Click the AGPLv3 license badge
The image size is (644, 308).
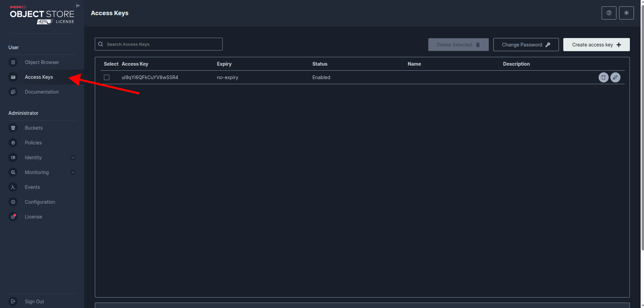45,22
